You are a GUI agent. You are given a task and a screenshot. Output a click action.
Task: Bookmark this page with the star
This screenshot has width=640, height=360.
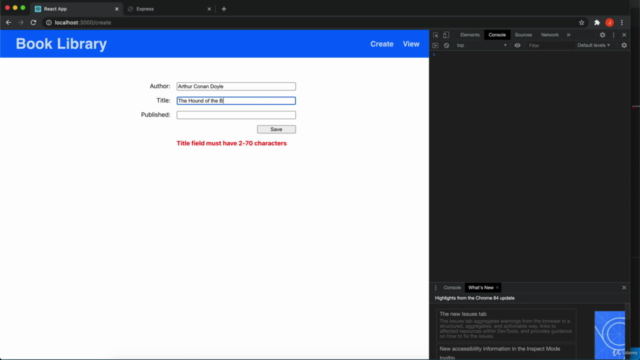[x=582, y=22]
